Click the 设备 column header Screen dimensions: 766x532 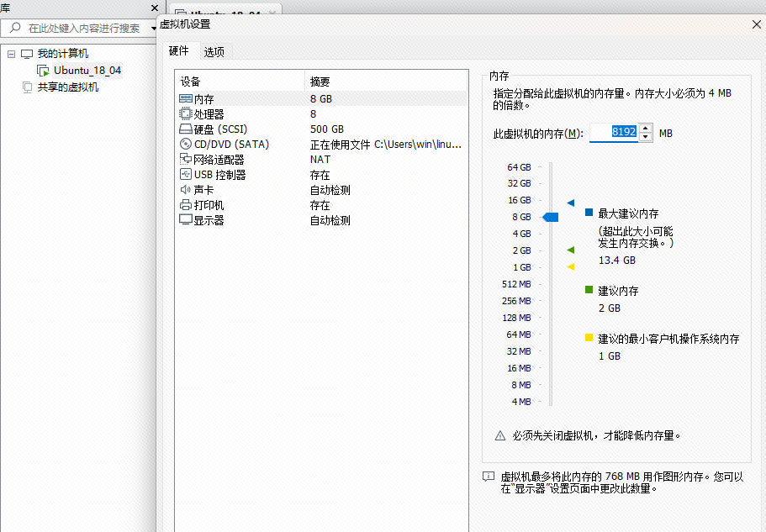tap(240, 81)
